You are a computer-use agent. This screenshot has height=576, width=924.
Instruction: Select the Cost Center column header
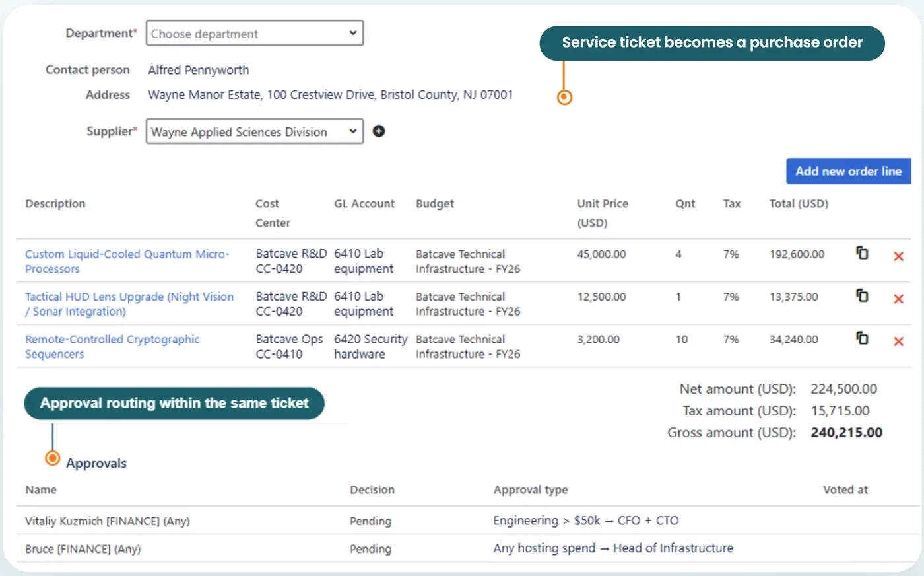[x=273, y=213]
